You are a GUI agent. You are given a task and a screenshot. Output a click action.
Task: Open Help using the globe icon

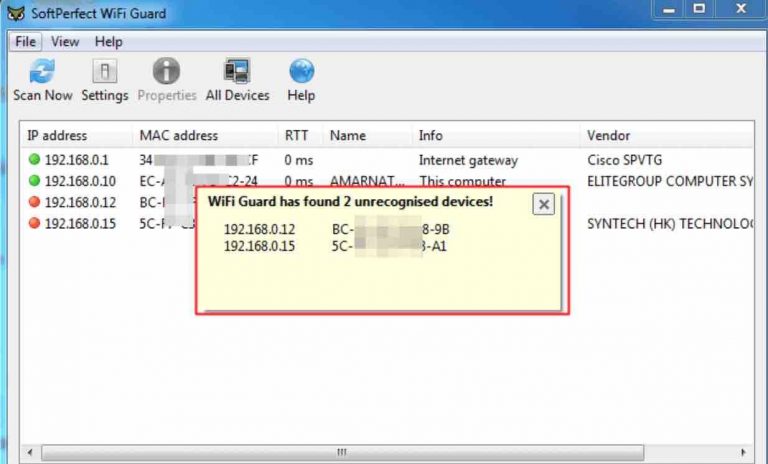point(301,73)
